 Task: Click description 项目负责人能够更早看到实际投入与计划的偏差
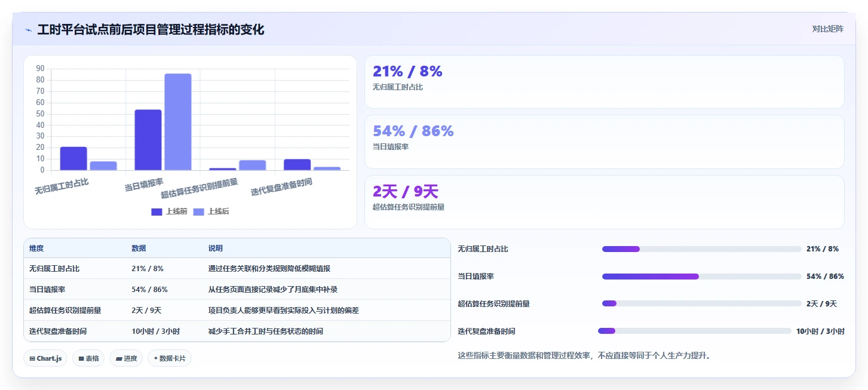(283, 311)
